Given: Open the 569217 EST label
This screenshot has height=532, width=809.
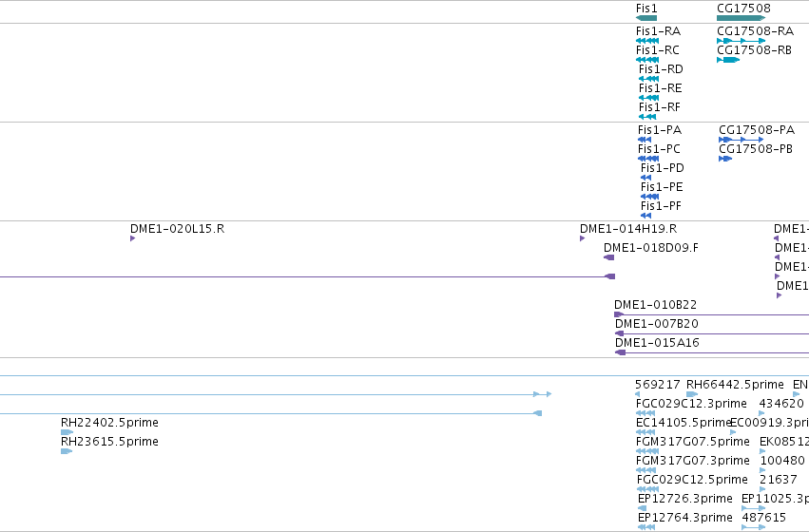Looking at the screenshot, I should click(657, 385).
